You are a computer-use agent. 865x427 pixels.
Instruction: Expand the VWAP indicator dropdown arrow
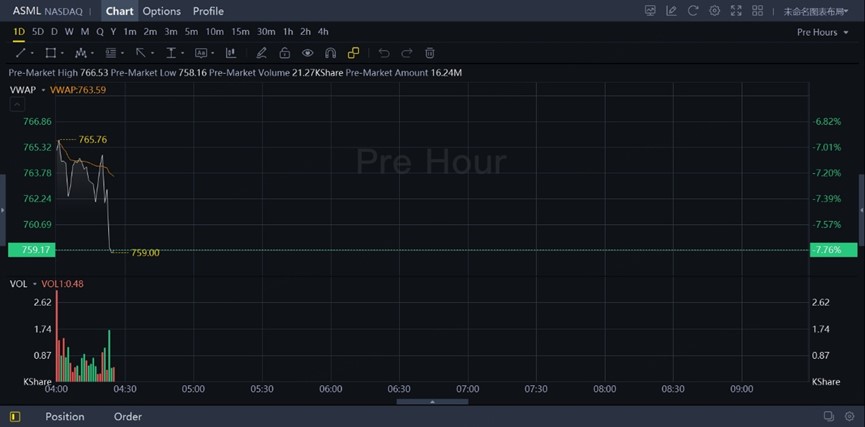point(43,90)
